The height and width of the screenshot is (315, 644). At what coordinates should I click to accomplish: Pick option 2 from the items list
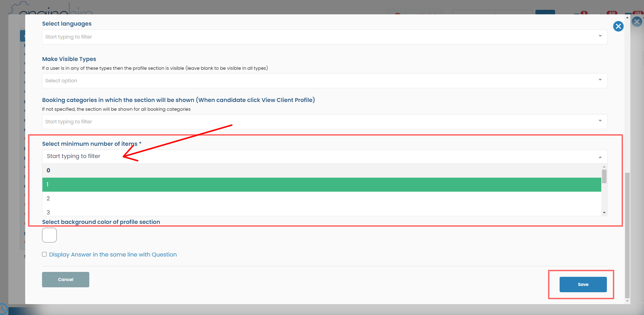point(322,199)
